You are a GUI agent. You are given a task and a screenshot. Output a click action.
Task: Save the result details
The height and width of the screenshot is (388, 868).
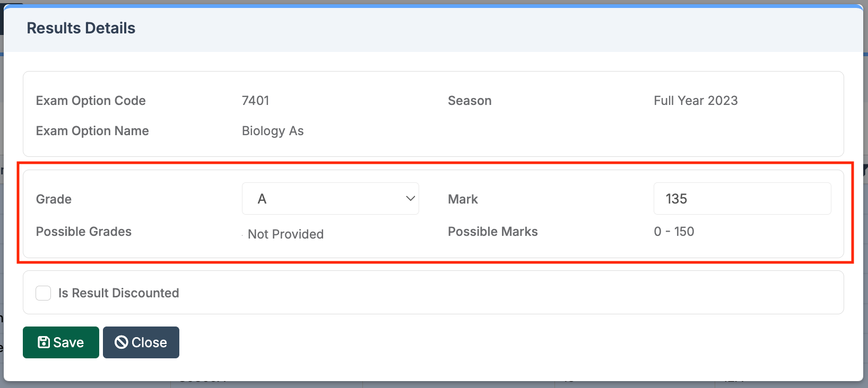[61, 342]
